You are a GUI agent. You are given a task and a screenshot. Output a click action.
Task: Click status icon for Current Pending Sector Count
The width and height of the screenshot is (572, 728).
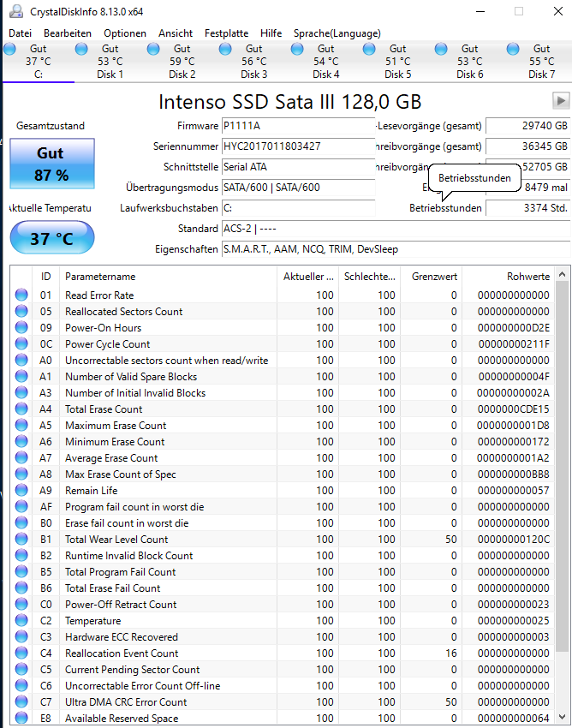21,669
